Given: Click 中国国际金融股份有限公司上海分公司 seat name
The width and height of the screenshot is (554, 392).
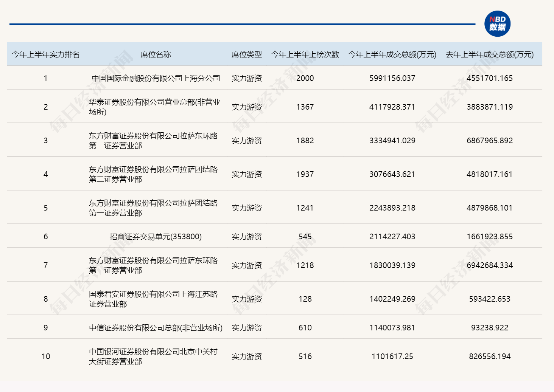Looking at the screenshot, I should point(156,78).
